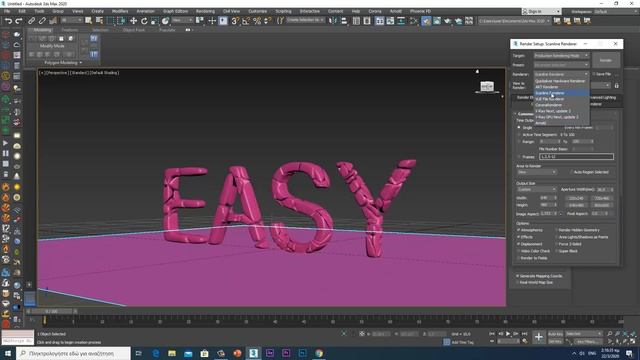The image size is (640, 360).
Task: Choose the Select and Scale tool
Action: (x=155, y=21)
